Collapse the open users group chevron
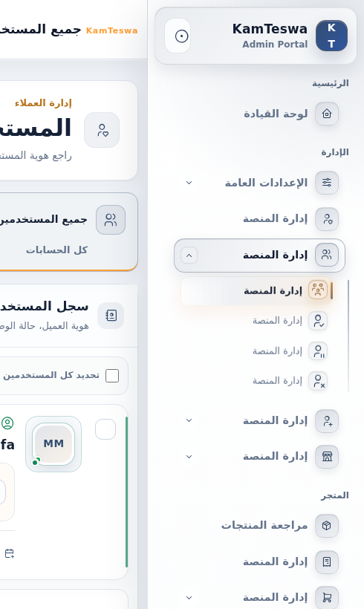364x609 pixels. 189,255
